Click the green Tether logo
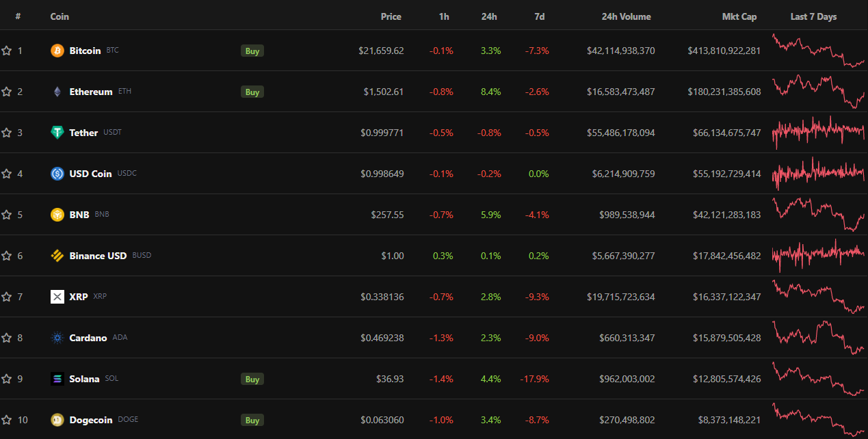The width and height of the screenshot is (868, 439). click(x=57, y=133)
